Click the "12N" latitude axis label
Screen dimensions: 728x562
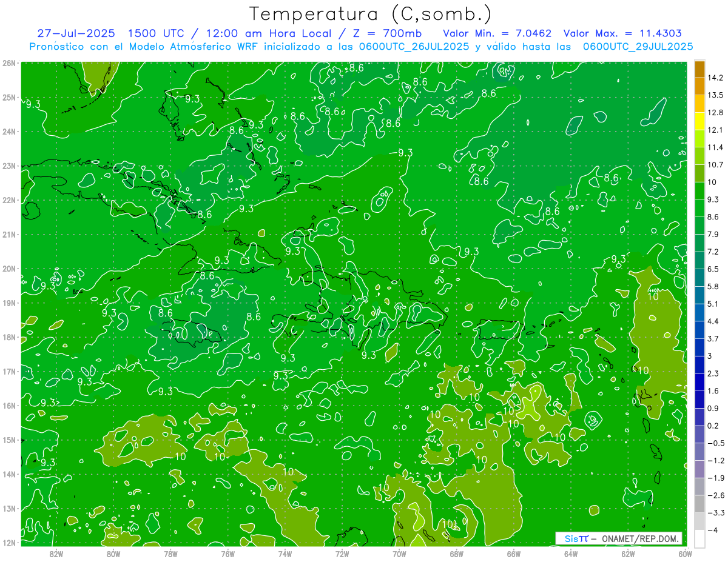(8, 543)
